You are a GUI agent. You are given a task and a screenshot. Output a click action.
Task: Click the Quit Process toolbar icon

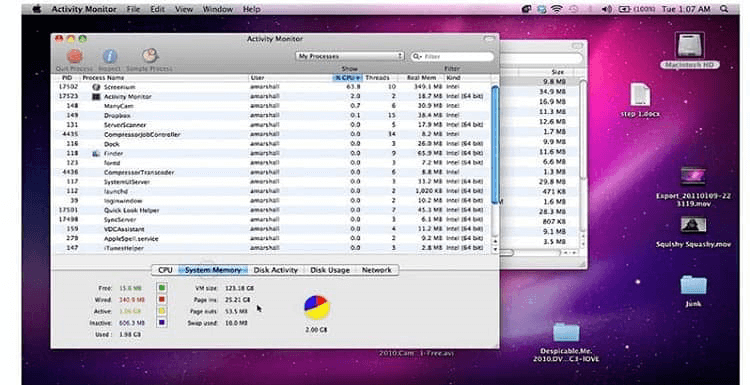74,56
